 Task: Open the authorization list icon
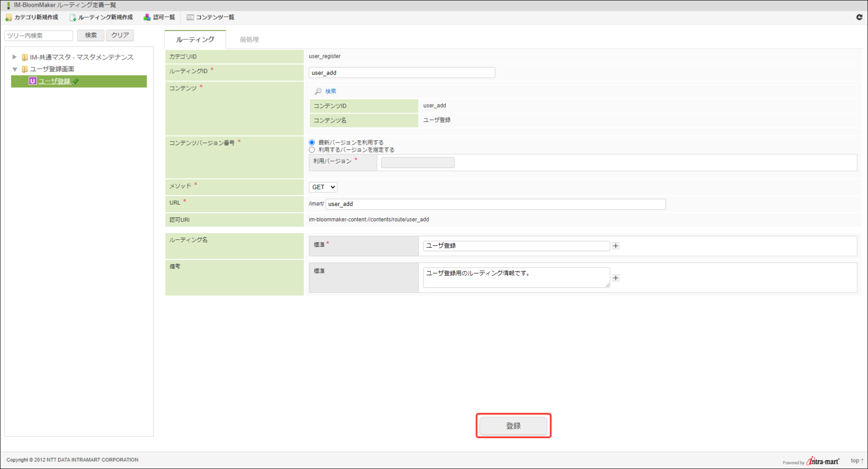[147, 17]
